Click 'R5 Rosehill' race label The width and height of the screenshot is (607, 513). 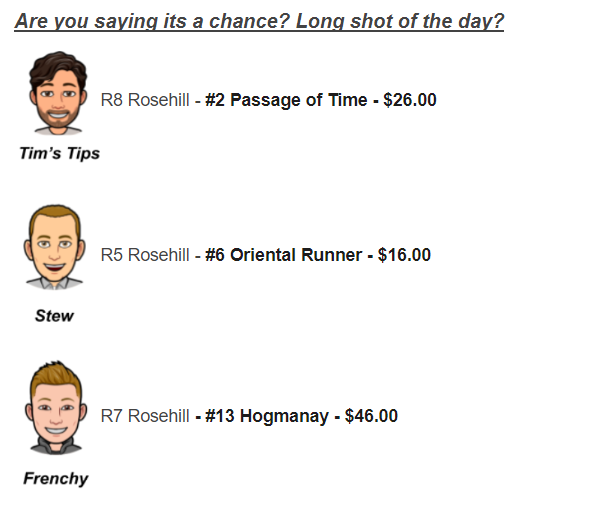click(x=145, y=255)
